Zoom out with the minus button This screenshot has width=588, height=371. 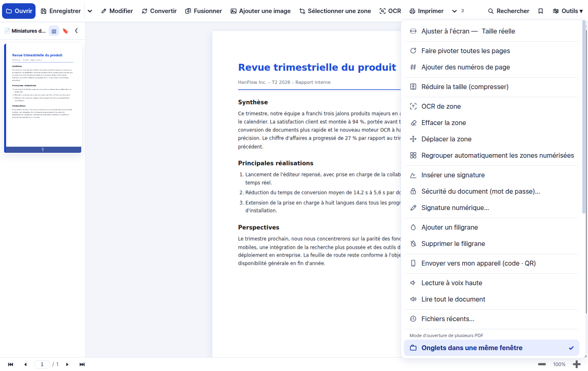pos(542,364)
